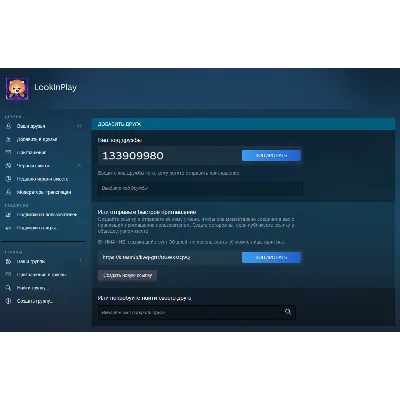
Task: Click the Приглашения envelope icon
Action: 9,152
